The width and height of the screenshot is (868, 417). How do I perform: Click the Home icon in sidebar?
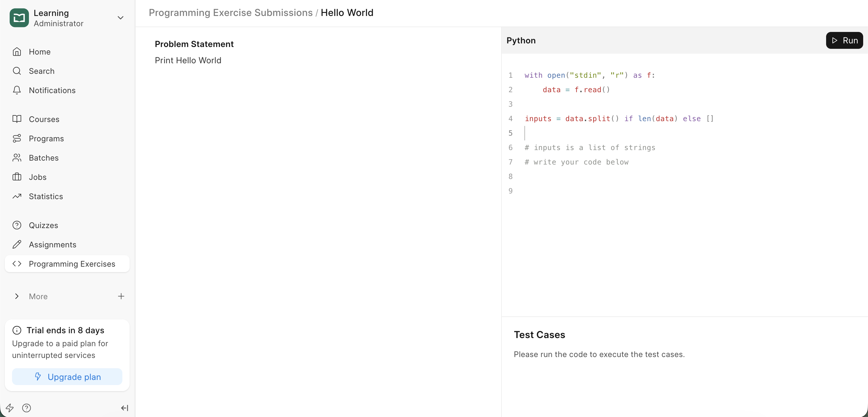17,52
